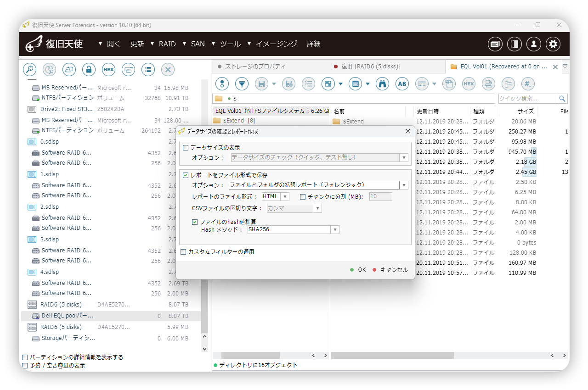Open the 開く menu
Screen dimensions: 588x390
coord(113,44)
